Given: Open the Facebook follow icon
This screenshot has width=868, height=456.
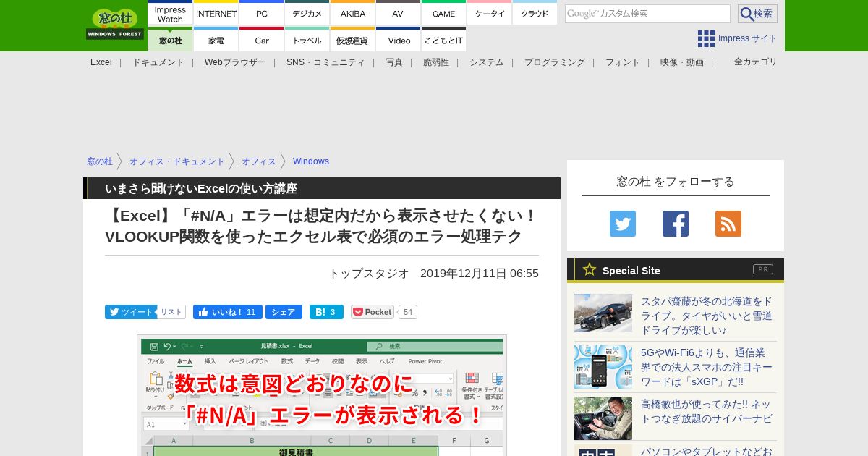Looking at the screenshot, I should [x=676, y=224].
